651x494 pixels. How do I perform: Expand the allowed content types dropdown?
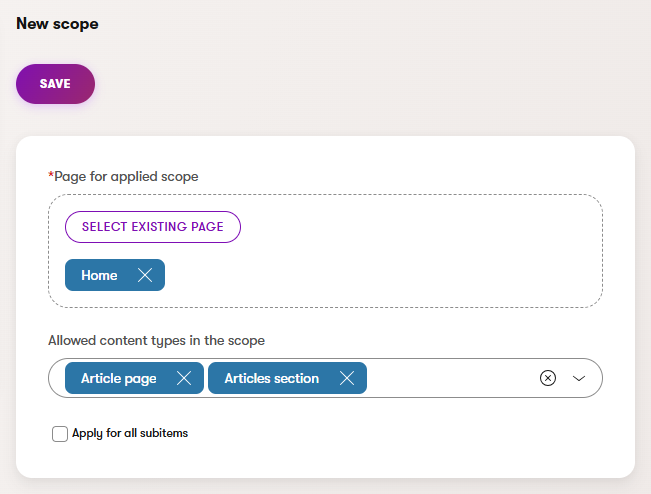pos(578,378)
